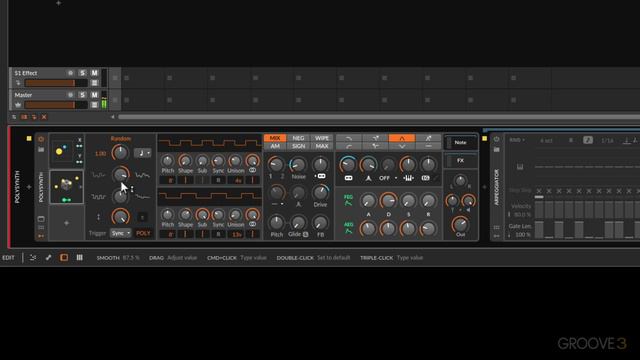Click the wrench icon in status bar
This screenshot has width=640, height=360.
[x=48, y=258]
